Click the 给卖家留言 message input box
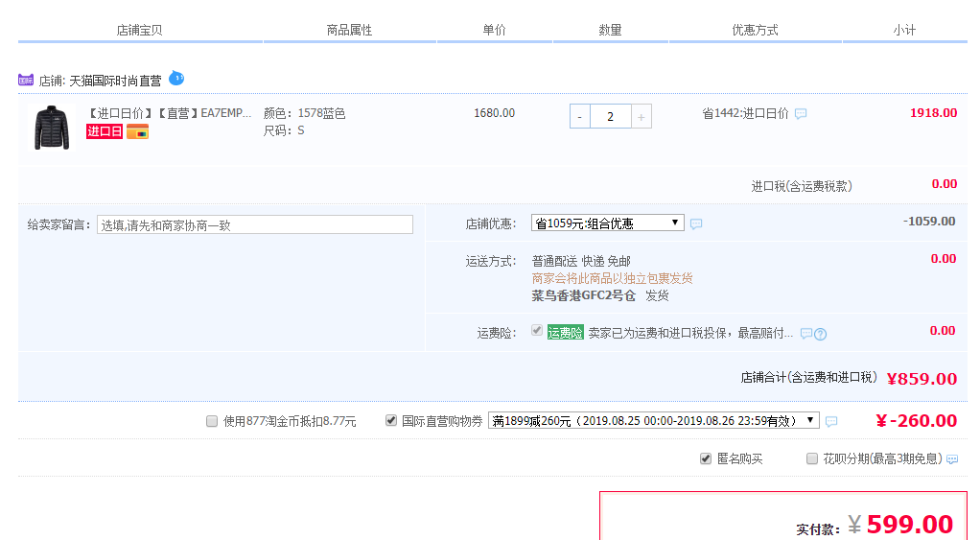 point(255,225)
